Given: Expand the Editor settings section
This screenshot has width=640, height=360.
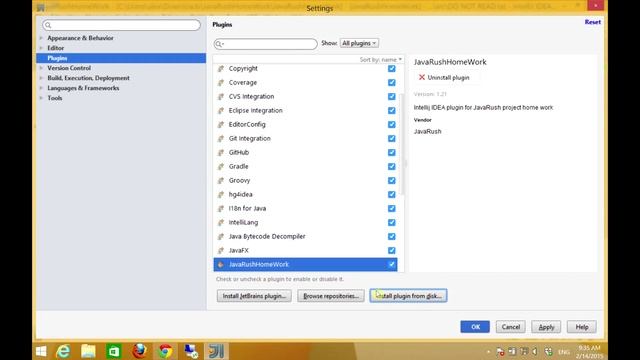Looking at the screenshot, I should (41, 48).
